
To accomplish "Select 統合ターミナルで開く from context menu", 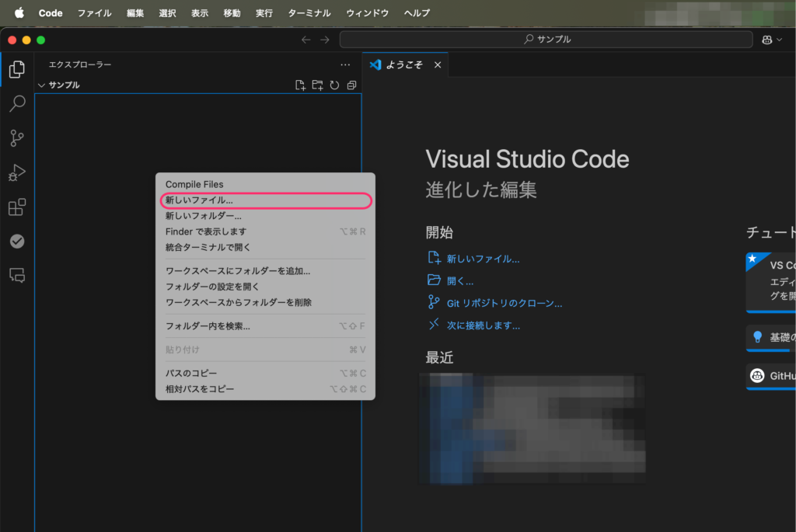I will tap(208, 247).
